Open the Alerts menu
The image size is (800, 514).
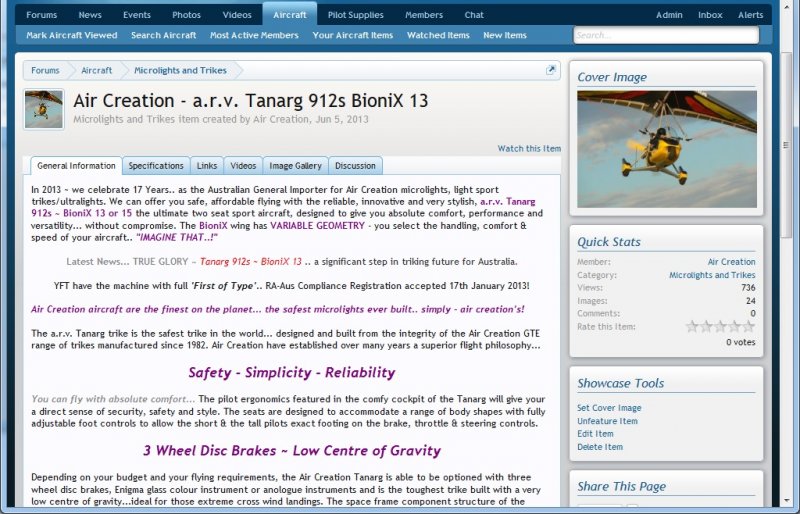[x=750, y=15]
